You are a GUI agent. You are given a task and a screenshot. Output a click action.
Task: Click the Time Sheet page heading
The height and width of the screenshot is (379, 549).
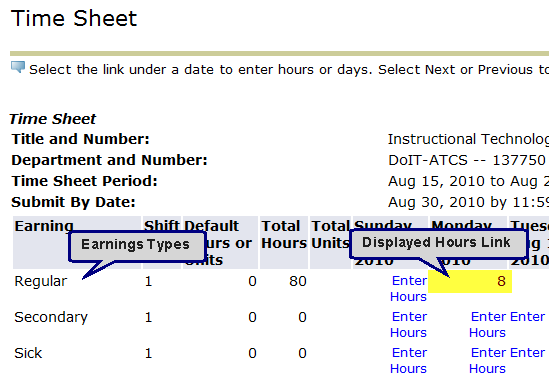pos(74,18)
